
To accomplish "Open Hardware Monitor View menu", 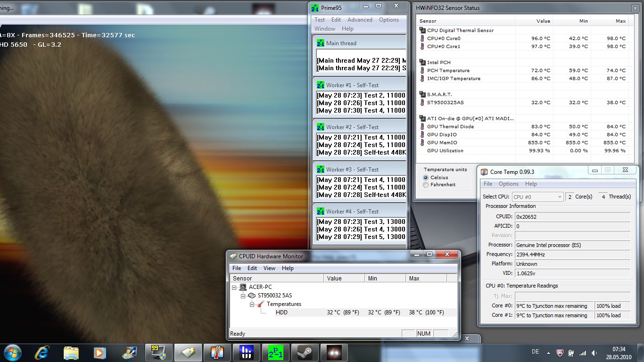I will tap(269, 268).
